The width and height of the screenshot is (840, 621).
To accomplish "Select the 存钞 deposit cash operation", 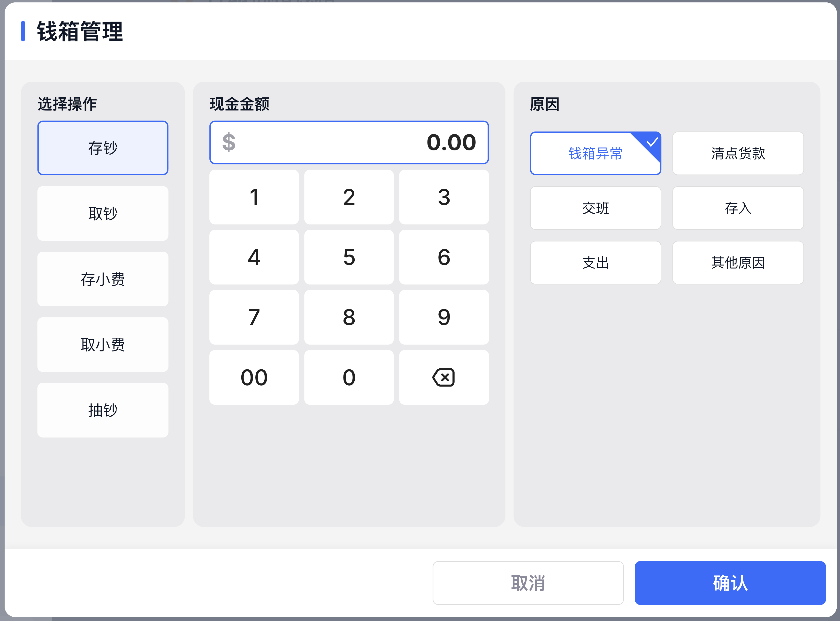I will pos(103,148).
